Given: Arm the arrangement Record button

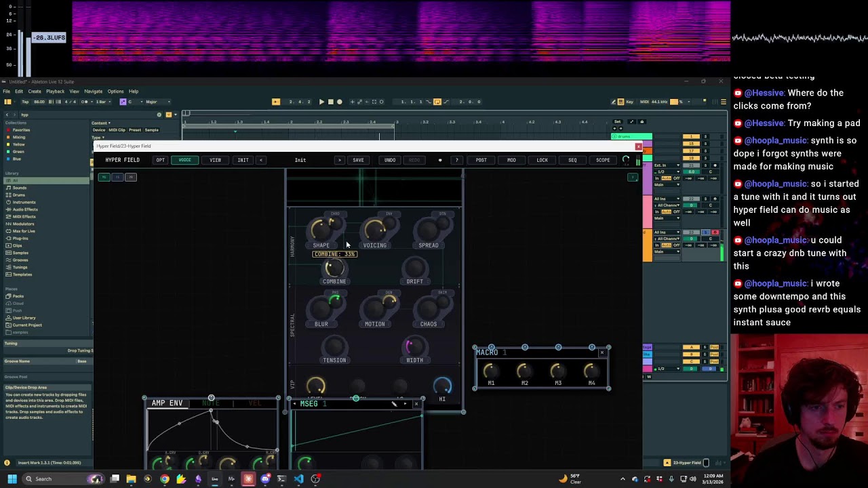Looking at the screenshot, I should (x=339, y=102).
